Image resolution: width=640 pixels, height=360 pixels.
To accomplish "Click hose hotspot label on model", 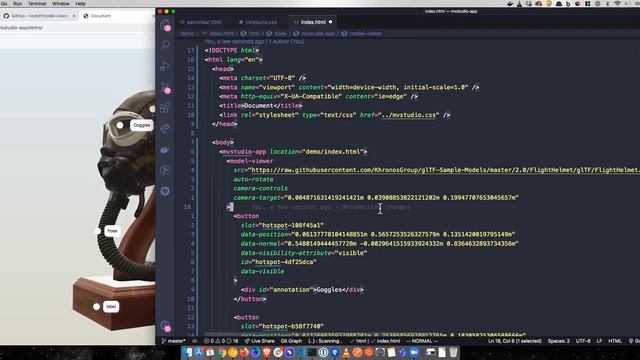I will (112, 231).
